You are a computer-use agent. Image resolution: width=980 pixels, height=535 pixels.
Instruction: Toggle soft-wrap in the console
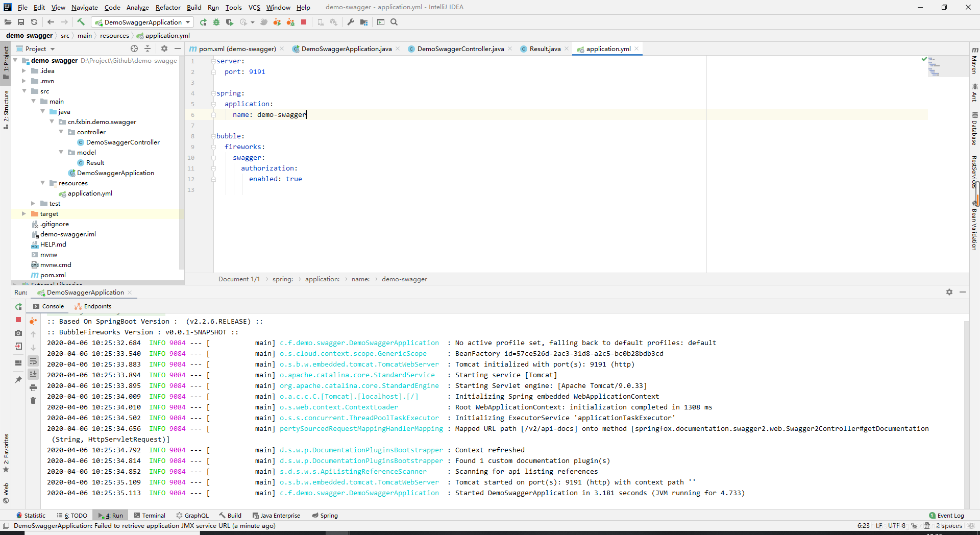[x=33, y=361]
